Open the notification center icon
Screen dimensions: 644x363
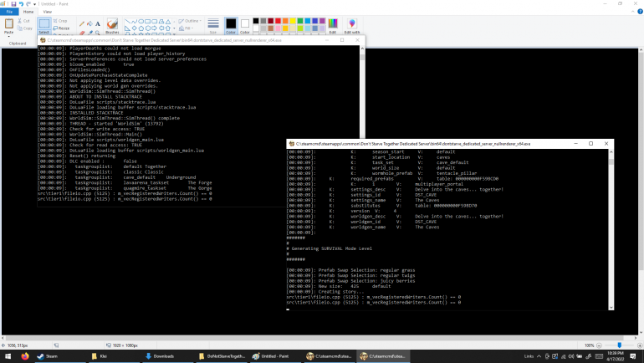click(633, 356)
